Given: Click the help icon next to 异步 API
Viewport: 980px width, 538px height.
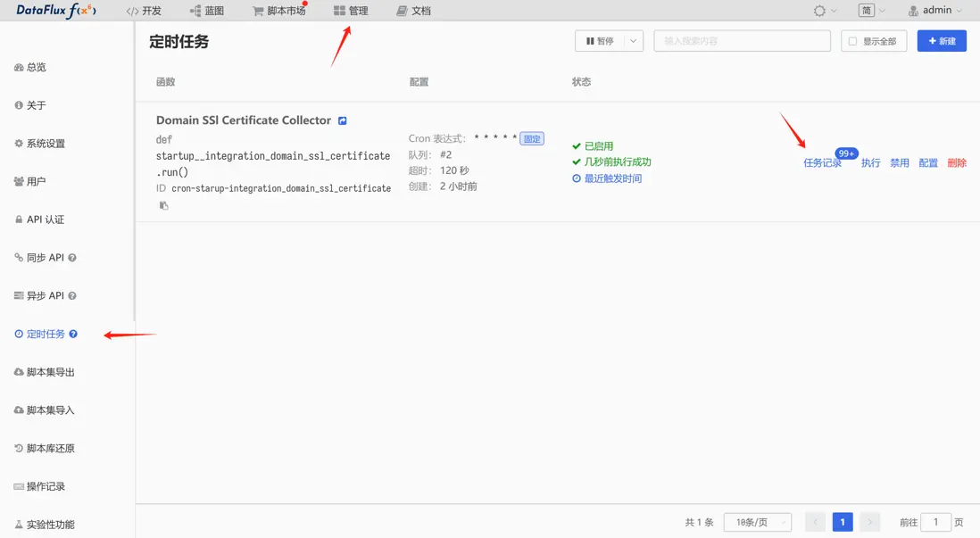Looking at the screenshot, I should click(x=72, y=295).
